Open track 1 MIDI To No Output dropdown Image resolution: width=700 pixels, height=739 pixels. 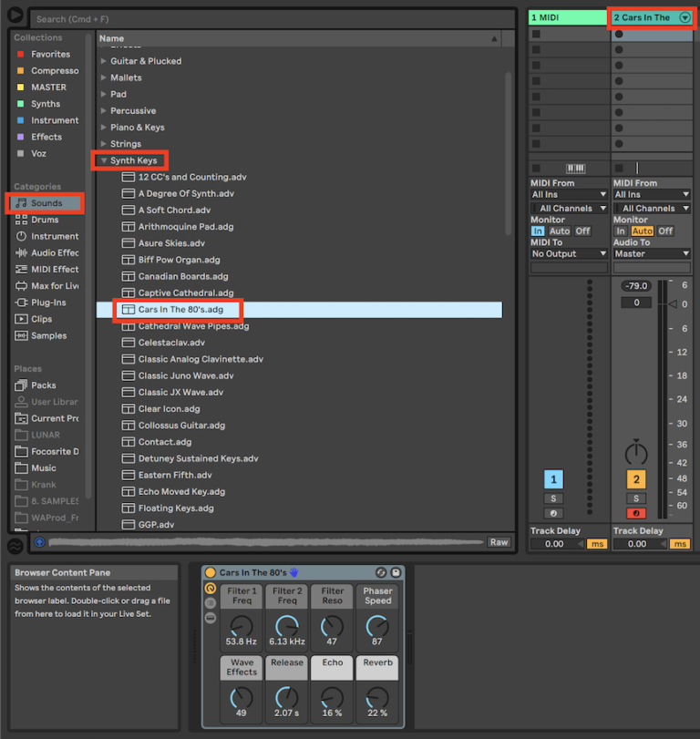[x=569, y=253]
